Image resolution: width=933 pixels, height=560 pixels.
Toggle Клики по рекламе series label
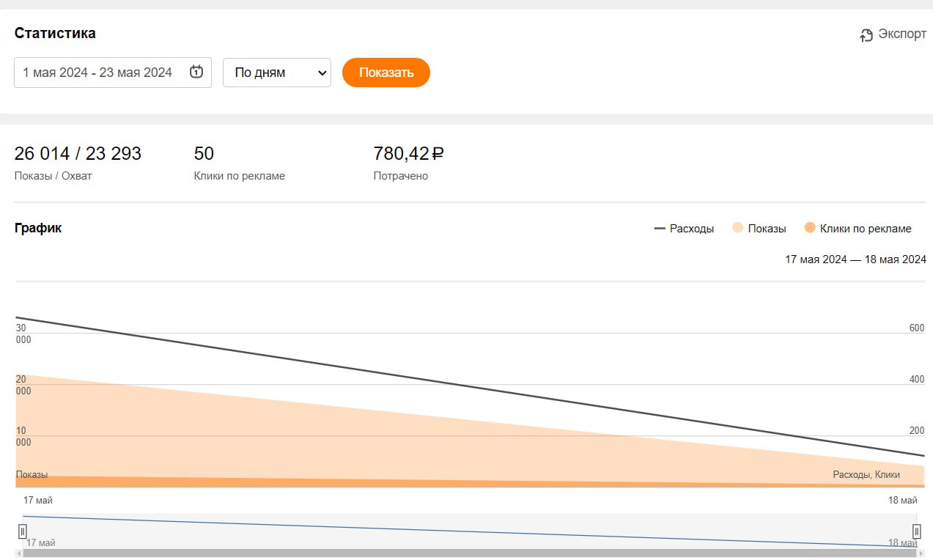click(866, 229)
